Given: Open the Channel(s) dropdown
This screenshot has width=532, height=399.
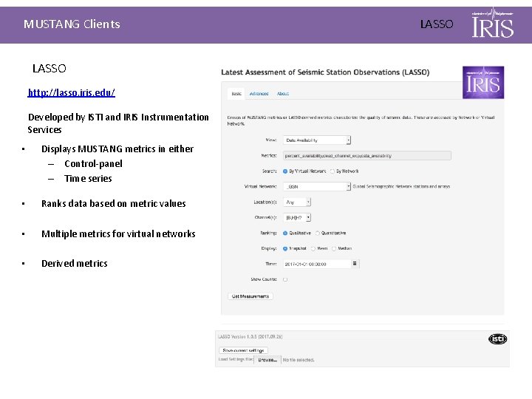Looking at the screenshot, I should click(x=297, y=217).
